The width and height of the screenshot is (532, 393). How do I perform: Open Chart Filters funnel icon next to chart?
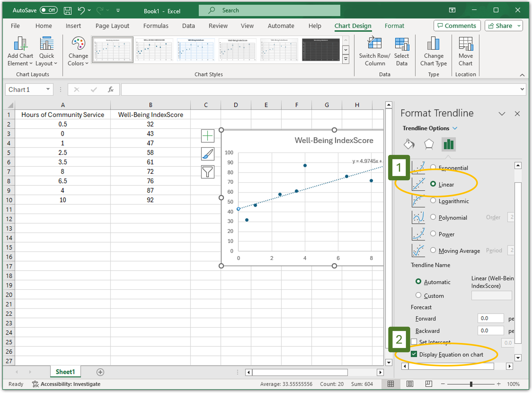[208, 172]
